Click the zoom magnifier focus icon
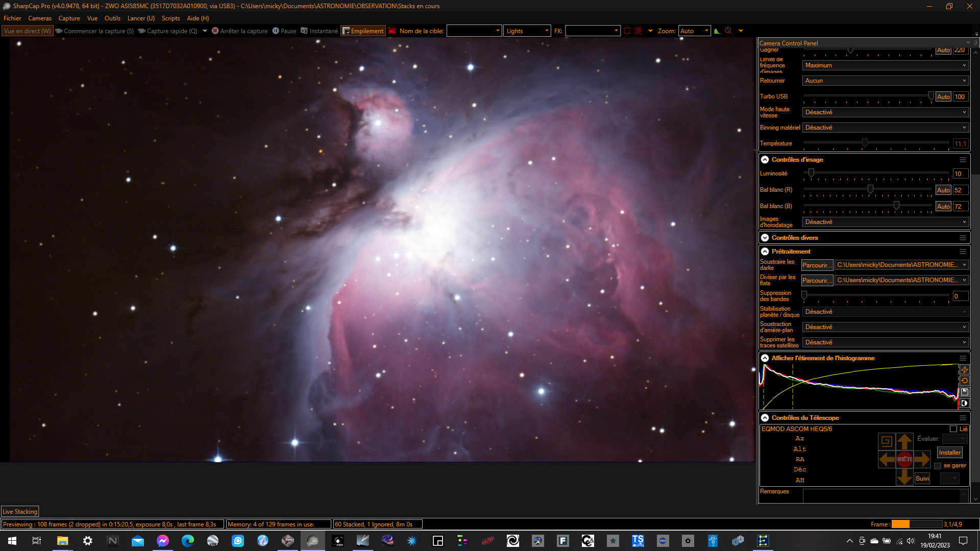980x551 pixels. (729, 31)
